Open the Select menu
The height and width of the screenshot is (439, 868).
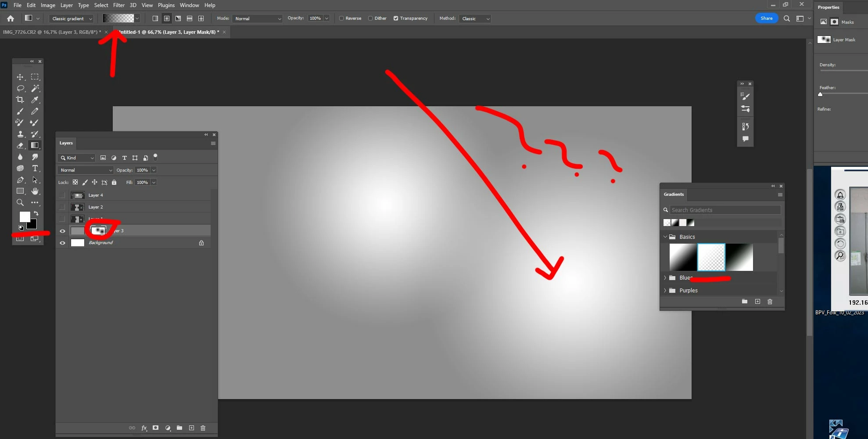pos(101,5)
